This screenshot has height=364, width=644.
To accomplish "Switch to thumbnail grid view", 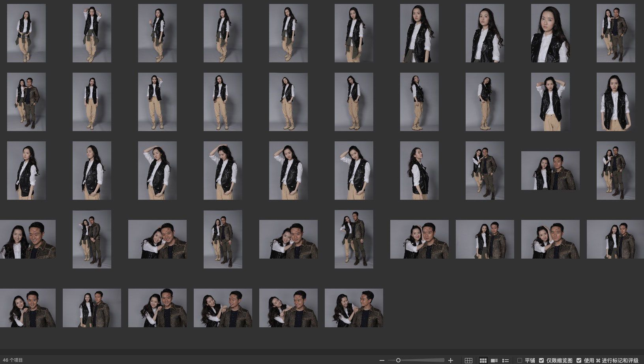I will [483, 360].
